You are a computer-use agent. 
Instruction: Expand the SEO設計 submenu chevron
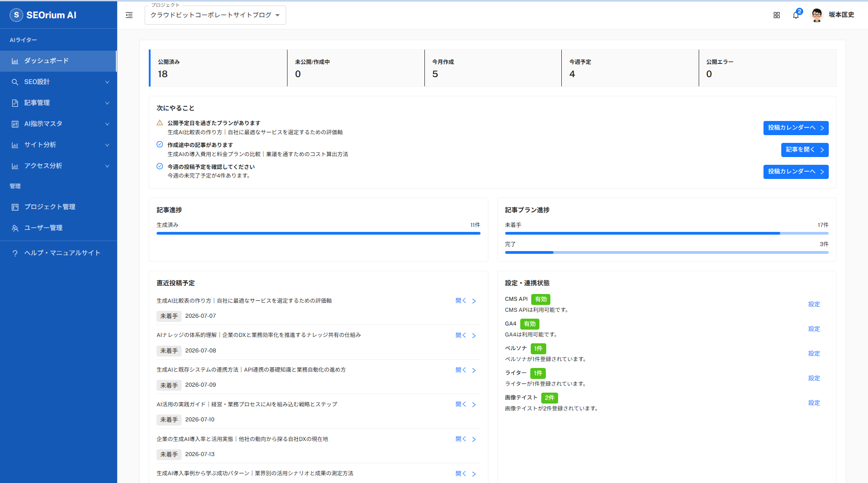point(107,82)
